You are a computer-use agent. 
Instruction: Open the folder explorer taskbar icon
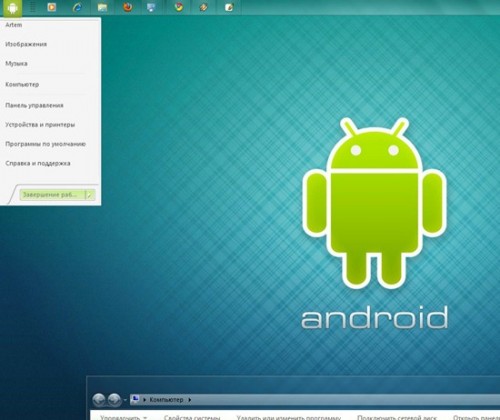coord(102,7)
